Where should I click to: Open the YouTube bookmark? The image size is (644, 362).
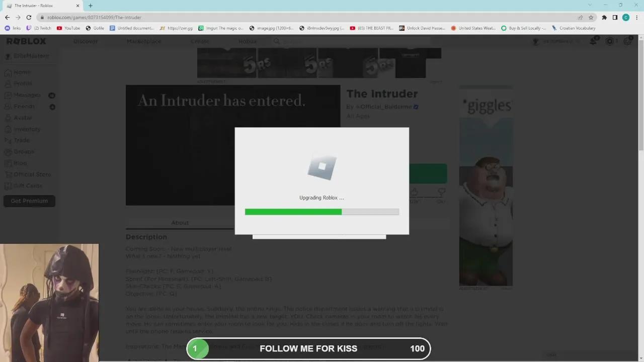(x=68, y=28)
